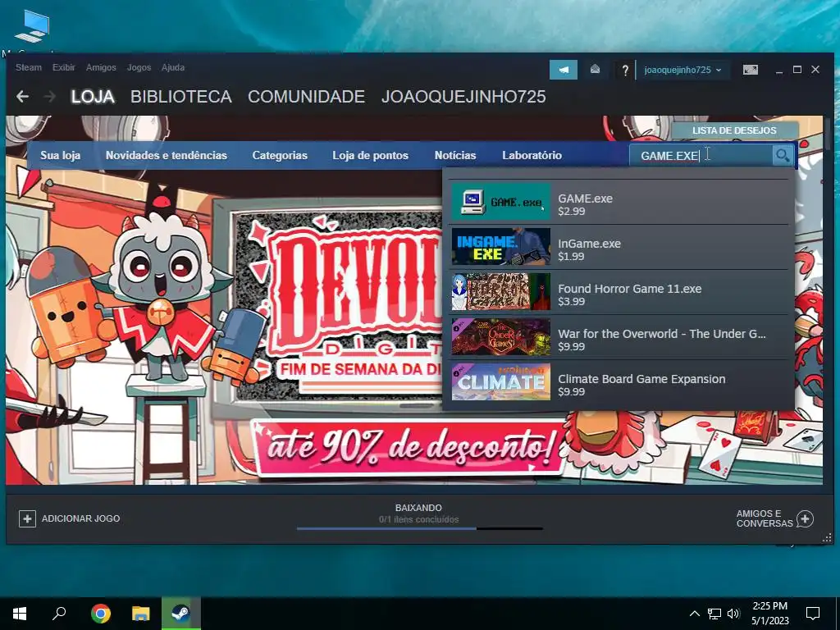Open the Amigos menu
The height and width of the screenshot is (630, 840).
(x=101, y=67)
